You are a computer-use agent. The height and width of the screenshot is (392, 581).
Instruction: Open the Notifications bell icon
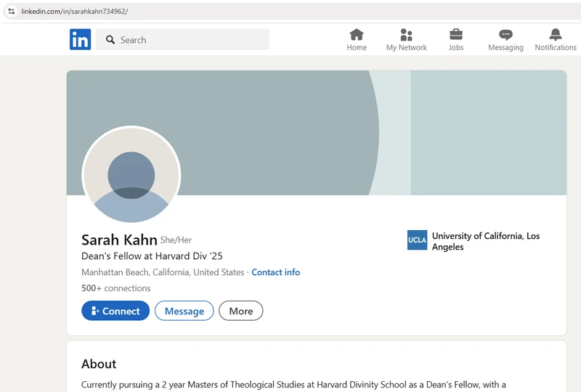[555, 34]
